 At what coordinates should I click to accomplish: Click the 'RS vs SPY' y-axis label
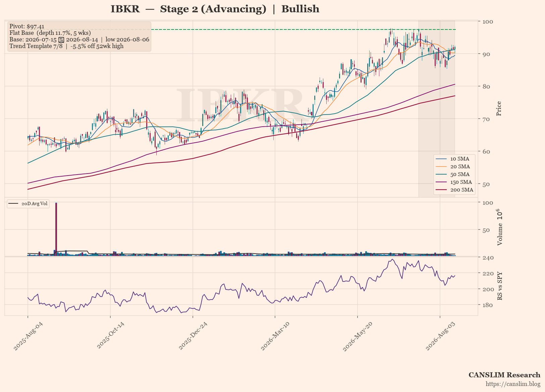tap(500, 286)
